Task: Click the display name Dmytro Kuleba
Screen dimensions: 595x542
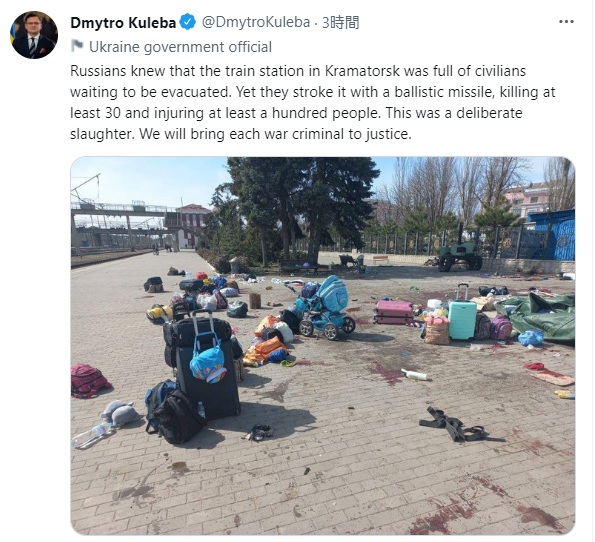Action: (123, 23)
